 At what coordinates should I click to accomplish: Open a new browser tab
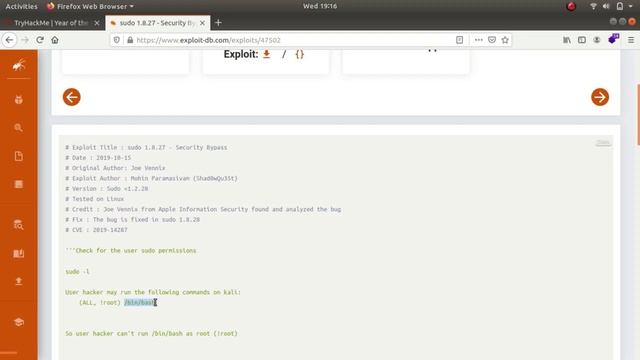[x=218, y=23]
